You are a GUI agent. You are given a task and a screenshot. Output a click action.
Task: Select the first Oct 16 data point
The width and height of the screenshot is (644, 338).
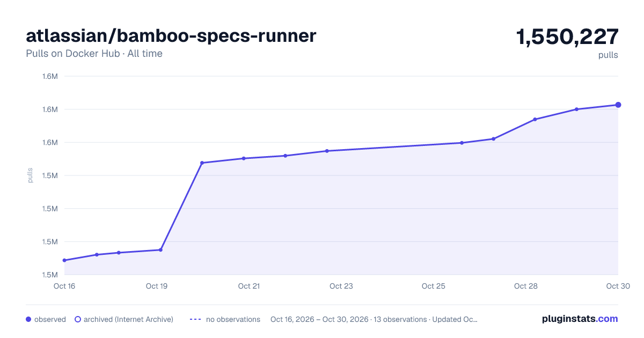tap(64, 260)
